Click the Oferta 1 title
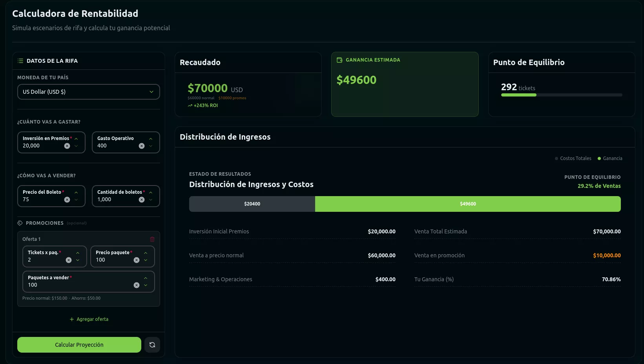The width and height of the screenshot is (644, 364). tap(31, 239)
